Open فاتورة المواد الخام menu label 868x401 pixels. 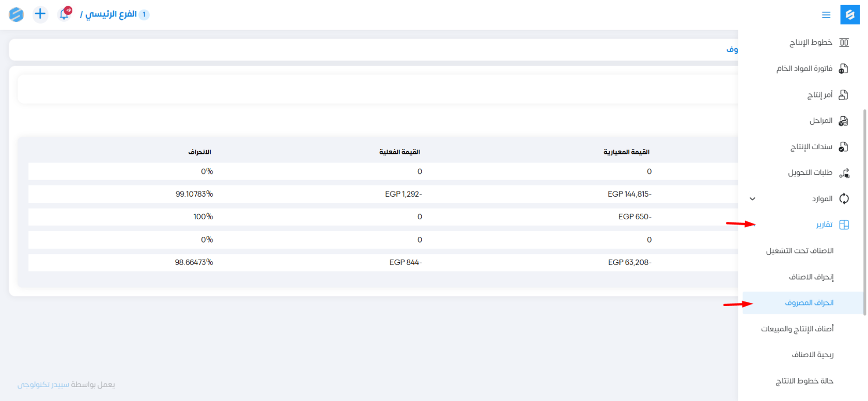[x=804, y=69]
